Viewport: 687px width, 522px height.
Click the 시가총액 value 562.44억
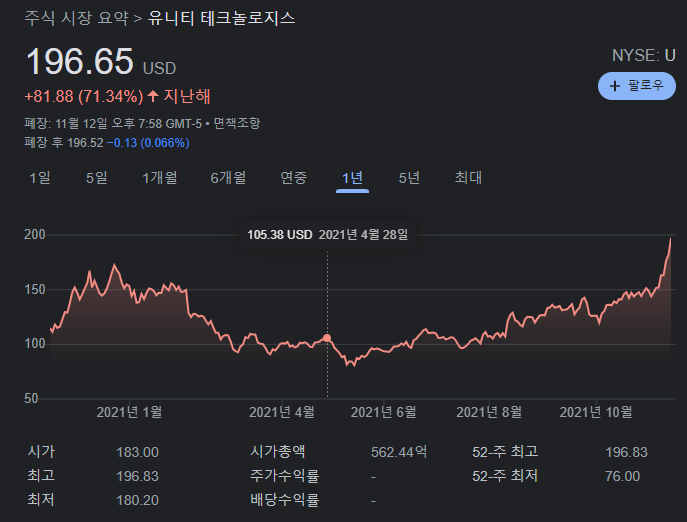click(x=399, y=452)
